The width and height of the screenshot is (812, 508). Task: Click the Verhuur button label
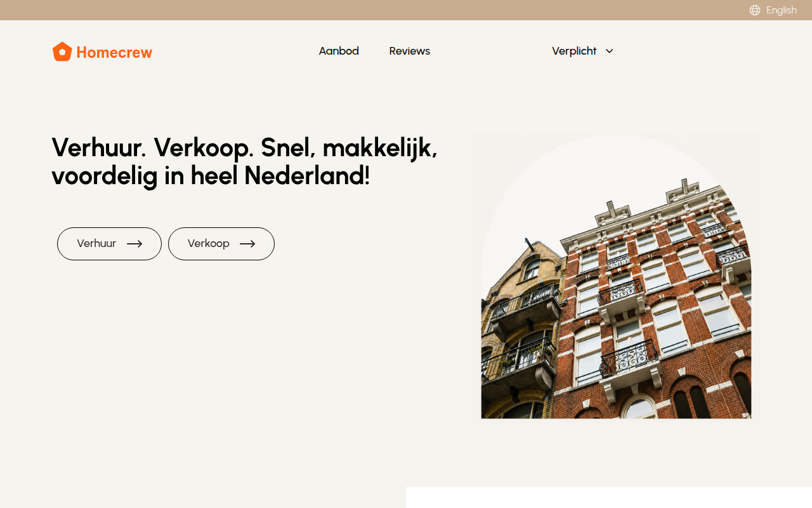coord(96,243)
